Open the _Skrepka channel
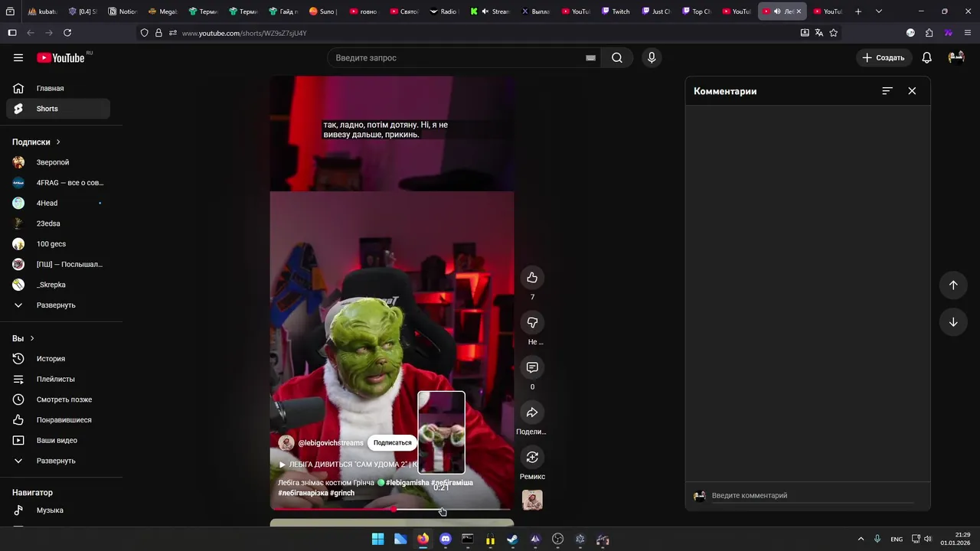The image size is (980, 551). [x=58, y=285]
